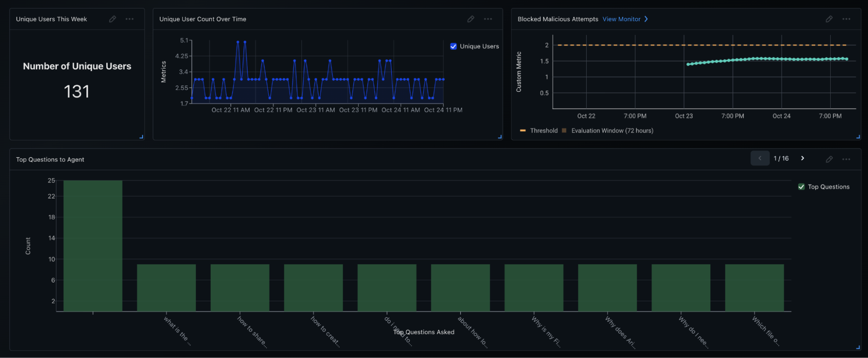Go to next page of Top Questions

[x=802, y=159]
